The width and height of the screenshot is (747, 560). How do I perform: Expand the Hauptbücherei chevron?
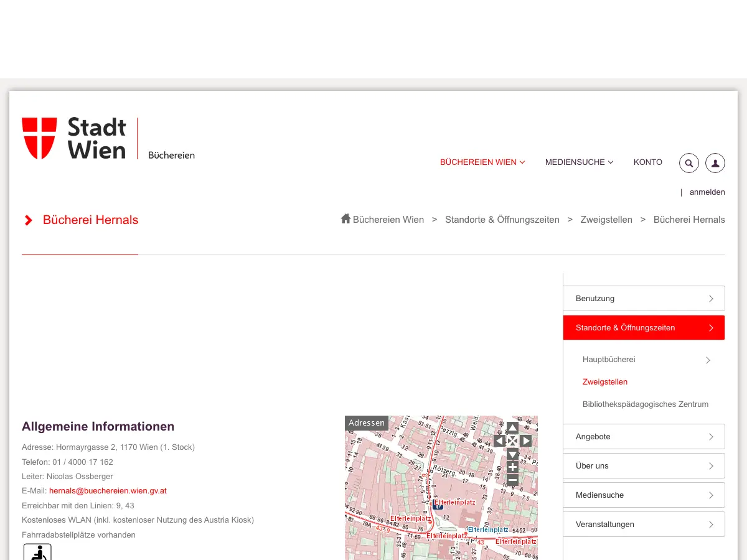click(x=708, y=360)
